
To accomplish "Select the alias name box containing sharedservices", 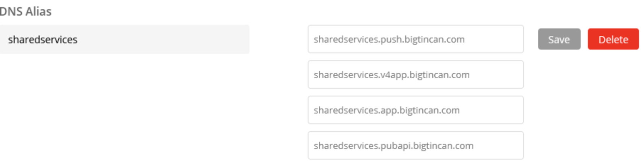I will pos(124,39).
